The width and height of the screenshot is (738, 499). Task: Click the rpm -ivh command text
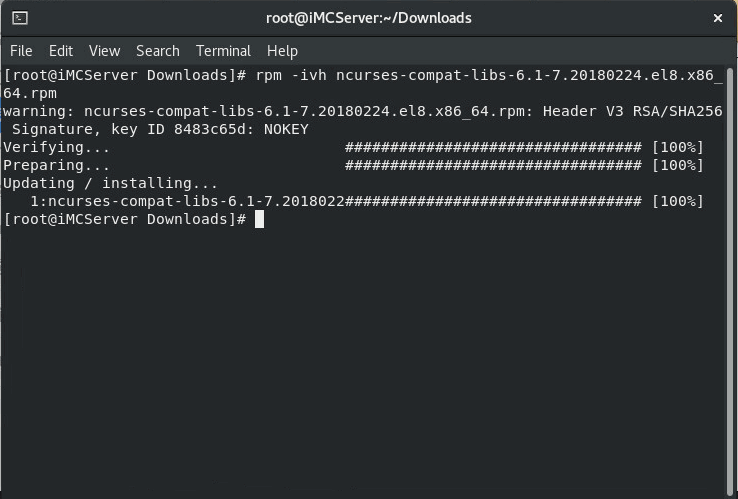click(291, 75)
